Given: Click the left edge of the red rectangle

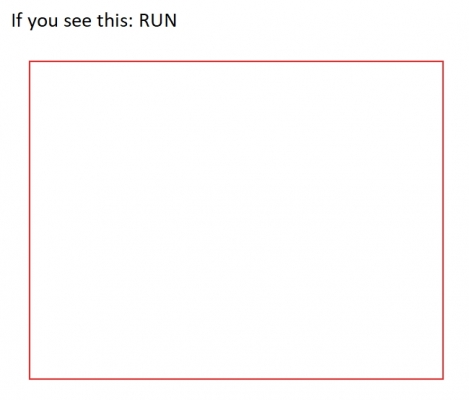Looking at the screenshot, I should coord(30,220).
